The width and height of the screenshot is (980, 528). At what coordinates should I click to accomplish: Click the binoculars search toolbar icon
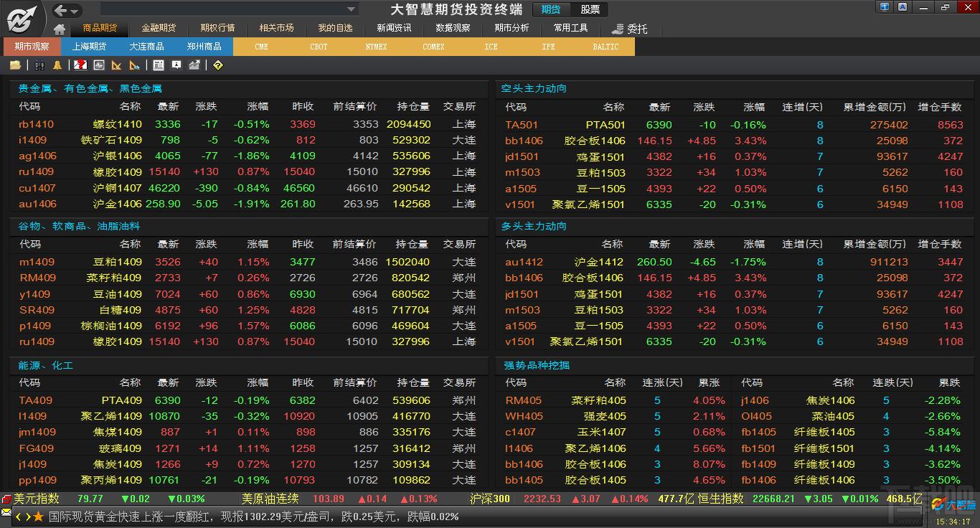[39, 65]
